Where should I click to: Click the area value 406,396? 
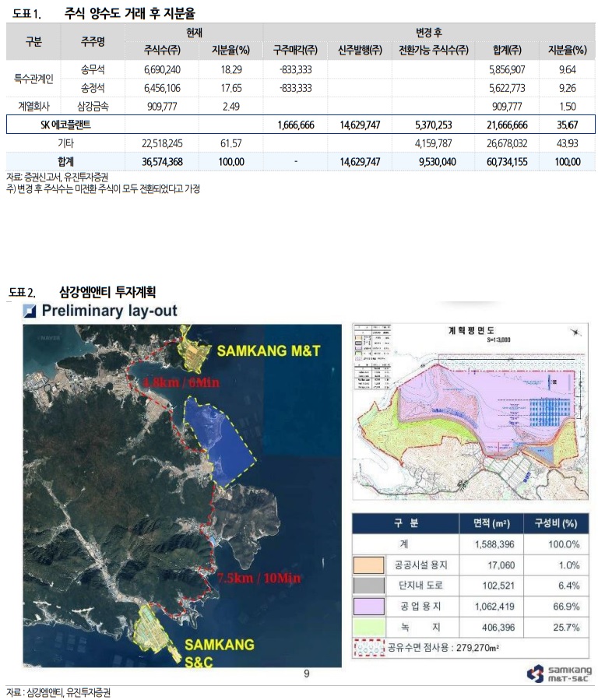tap(498, 628)
